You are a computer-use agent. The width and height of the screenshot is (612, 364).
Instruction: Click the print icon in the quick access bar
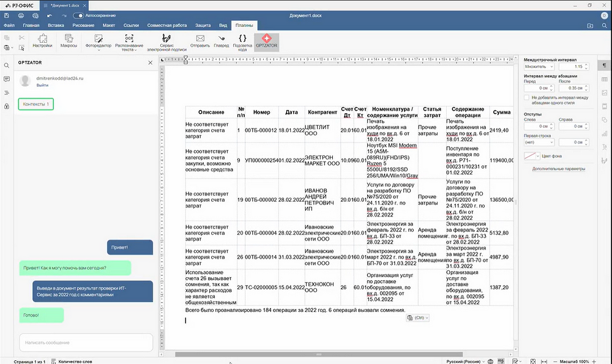tap(21, 16)
